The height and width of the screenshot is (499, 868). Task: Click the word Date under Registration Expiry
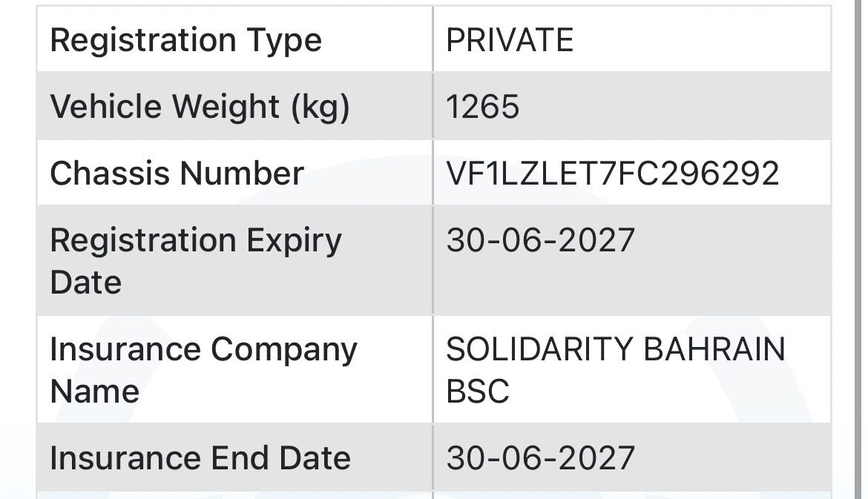point(86,282)
